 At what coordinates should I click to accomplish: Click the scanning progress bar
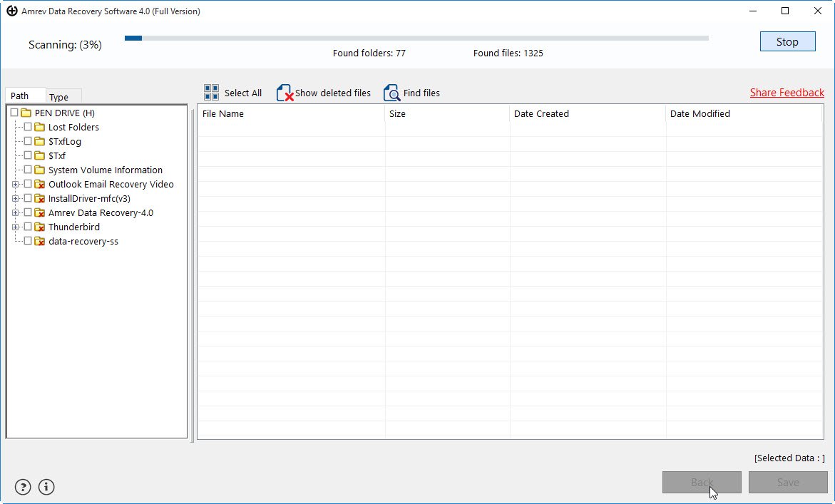coord(416,37)
